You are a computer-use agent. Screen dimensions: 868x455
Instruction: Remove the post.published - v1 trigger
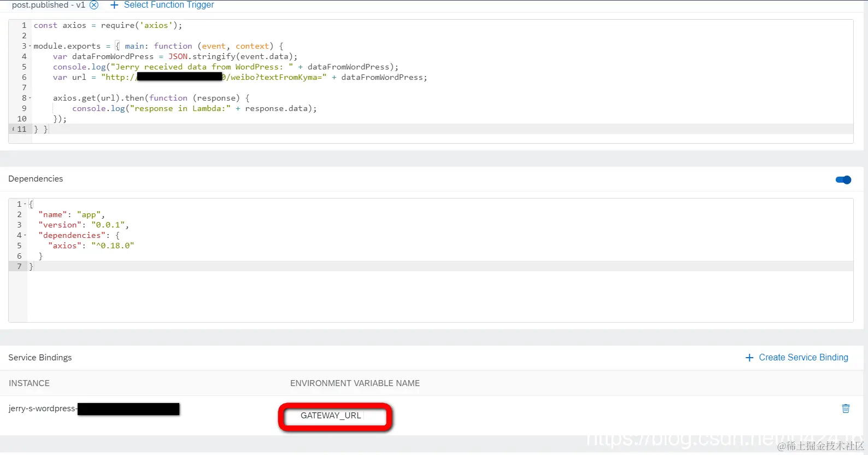click(94, 5)
